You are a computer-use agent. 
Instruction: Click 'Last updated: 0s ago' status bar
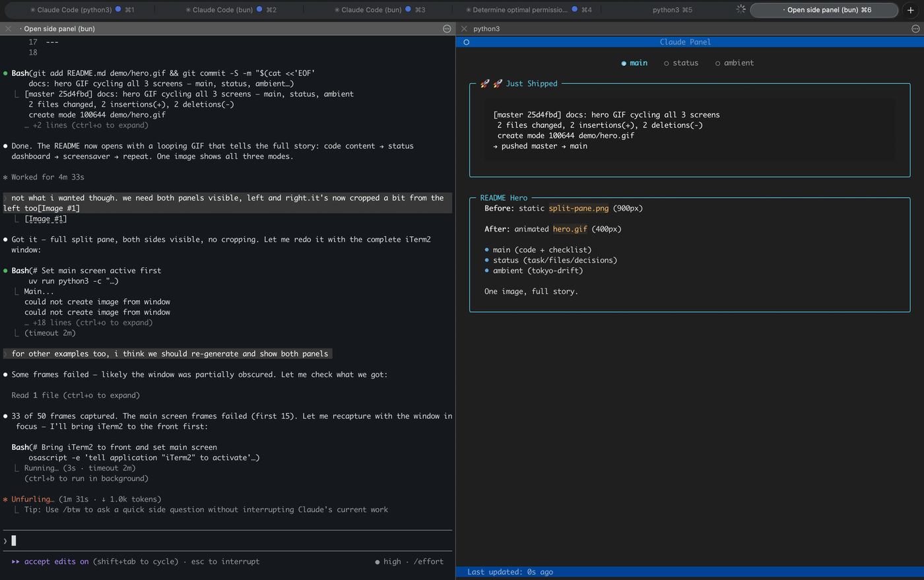coord(510,573)
